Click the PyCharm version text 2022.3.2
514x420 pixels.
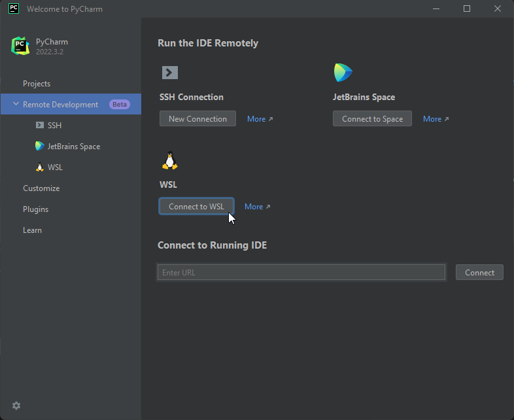point(50,52)
